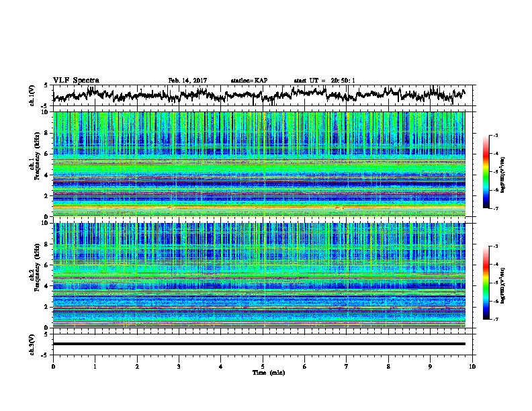Click the "Time (min)" axis label
The height and width of the screenshot is (411, 532).
(x=269, y=373)
